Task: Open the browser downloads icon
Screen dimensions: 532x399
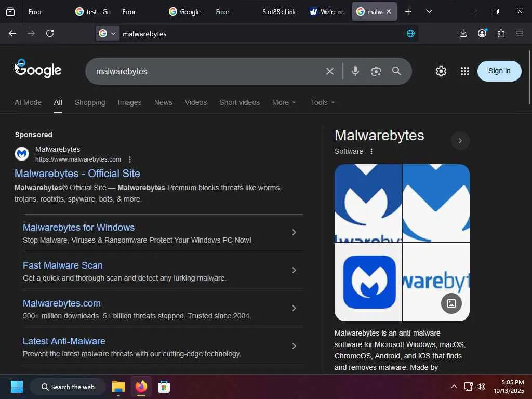Action: click(463, 33)
